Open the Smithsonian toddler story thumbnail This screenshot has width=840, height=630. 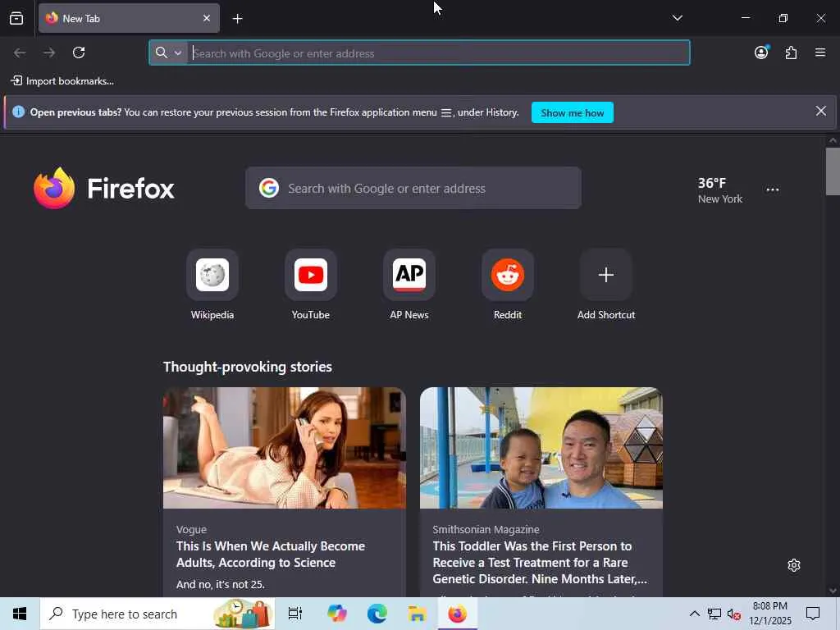coord(541,448)
